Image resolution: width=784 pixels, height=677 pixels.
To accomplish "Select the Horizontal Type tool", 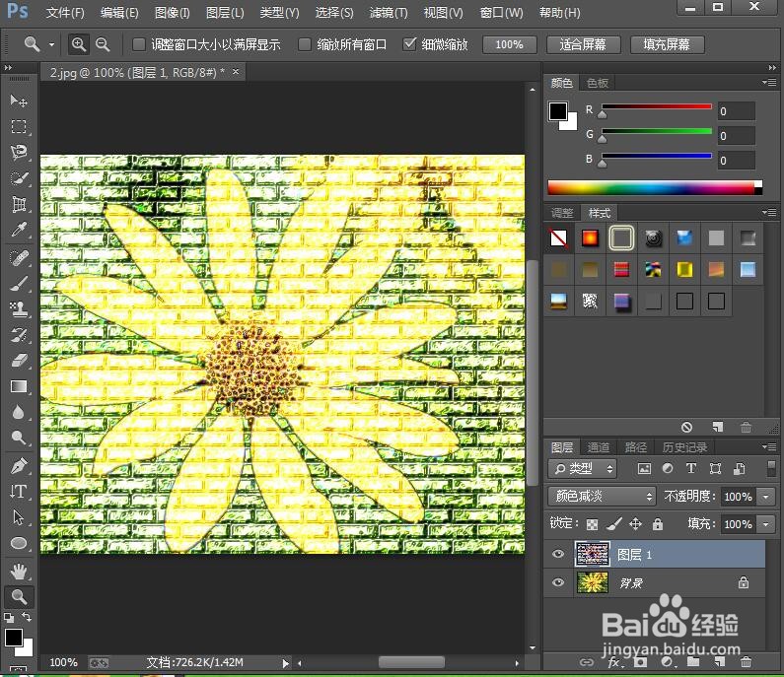I will pos(19,491).
